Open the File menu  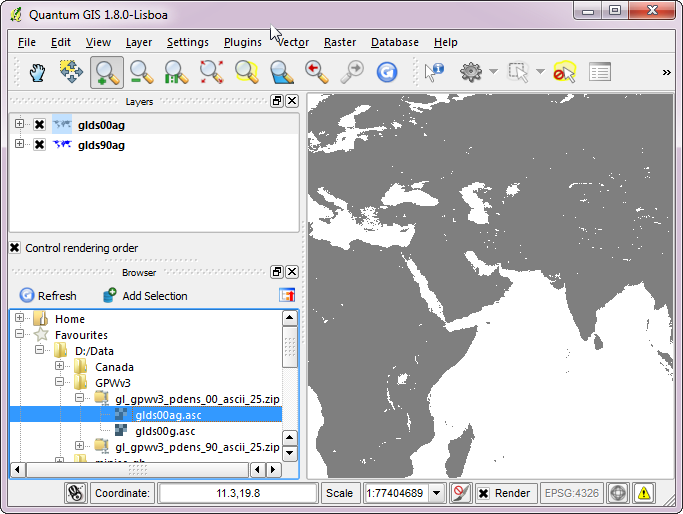pos(27,42)
